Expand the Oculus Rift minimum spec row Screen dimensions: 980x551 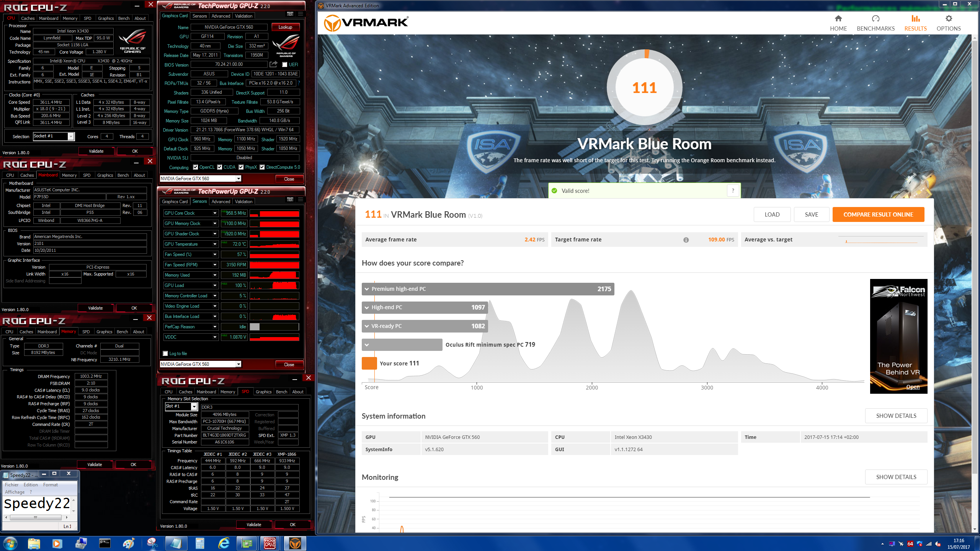[x=367, y=345]
